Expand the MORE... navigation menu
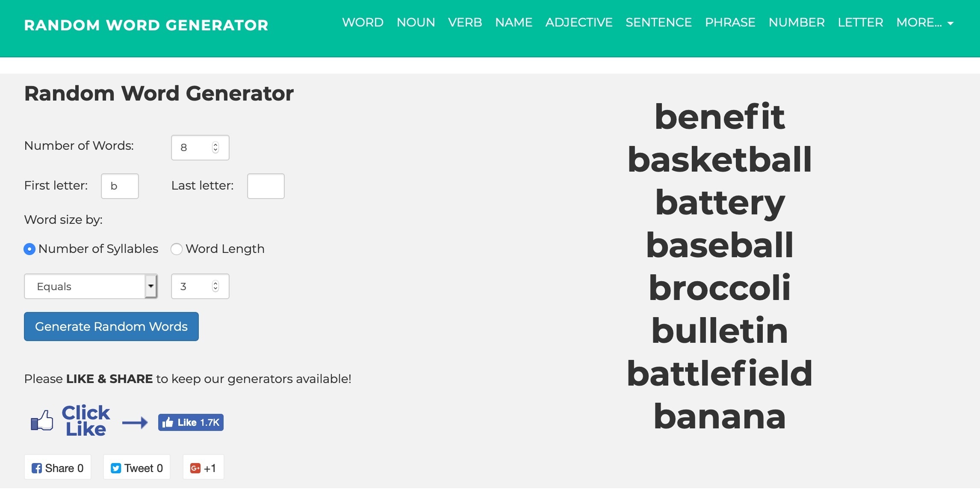Image resolution: width=980 pixels, height=493 pixels. 925,23
